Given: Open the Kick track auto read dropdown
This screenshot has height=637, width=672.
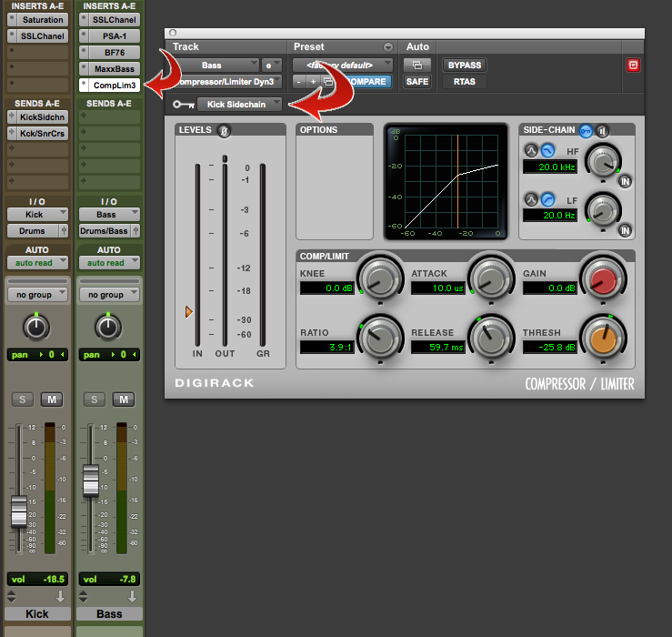Looking at the screenshot, I should tap(37, 262).
